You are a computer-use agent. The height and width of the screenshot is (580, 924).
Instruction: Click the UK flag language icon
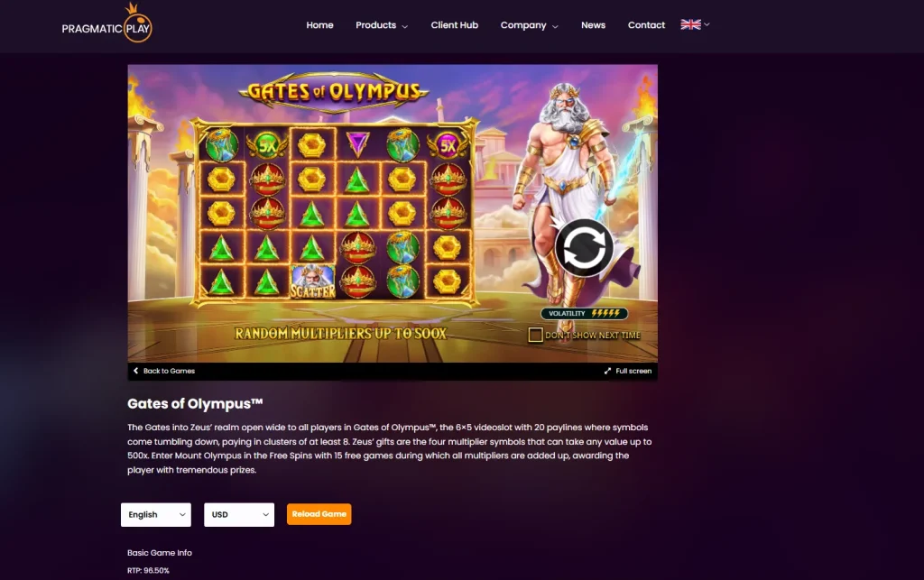690,24
